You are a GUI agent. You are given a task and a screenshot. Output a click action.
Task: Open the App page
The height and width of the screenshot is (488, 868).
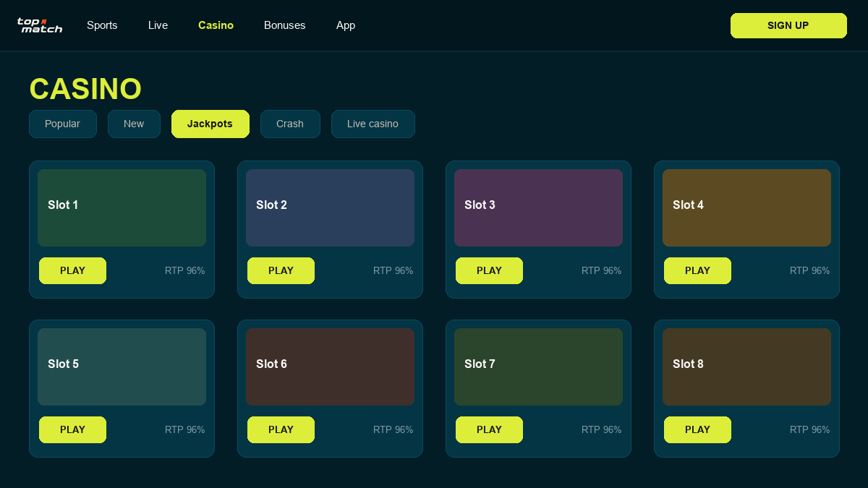point(346,25)
